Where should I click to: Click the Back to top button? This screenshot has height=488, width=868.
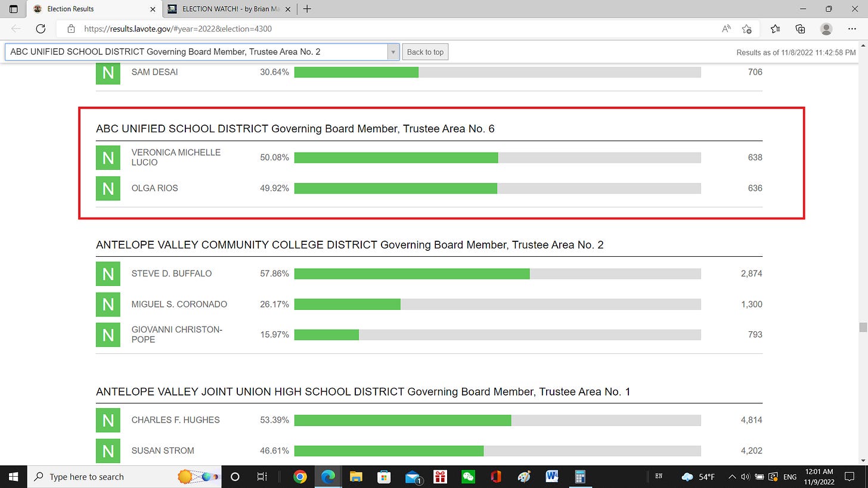pos(425,52)
